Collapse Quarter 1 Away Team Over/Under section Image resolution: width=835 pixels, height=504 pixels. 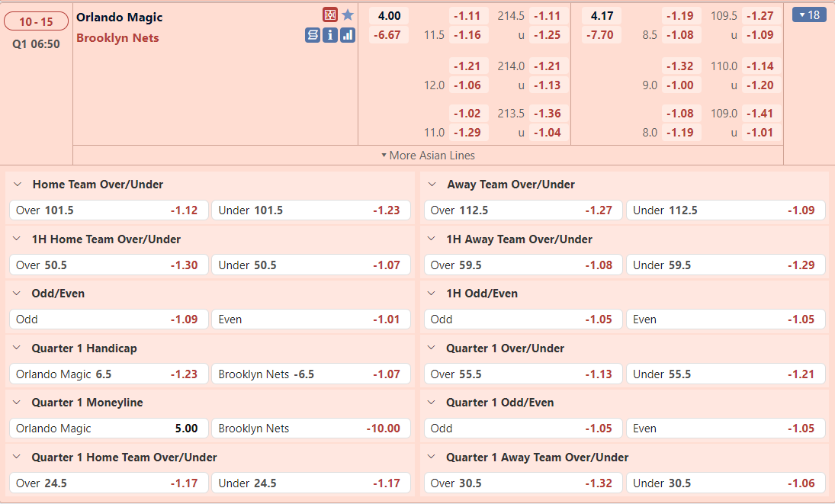pos(432,457)
